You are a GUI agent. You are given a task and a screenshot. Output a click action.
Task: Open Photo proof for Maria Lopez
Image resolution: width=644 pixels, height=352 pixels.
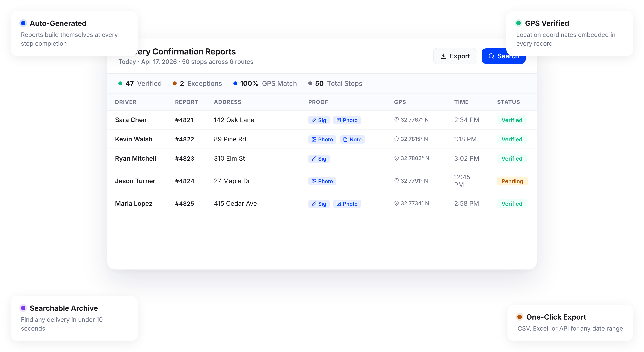347,204
